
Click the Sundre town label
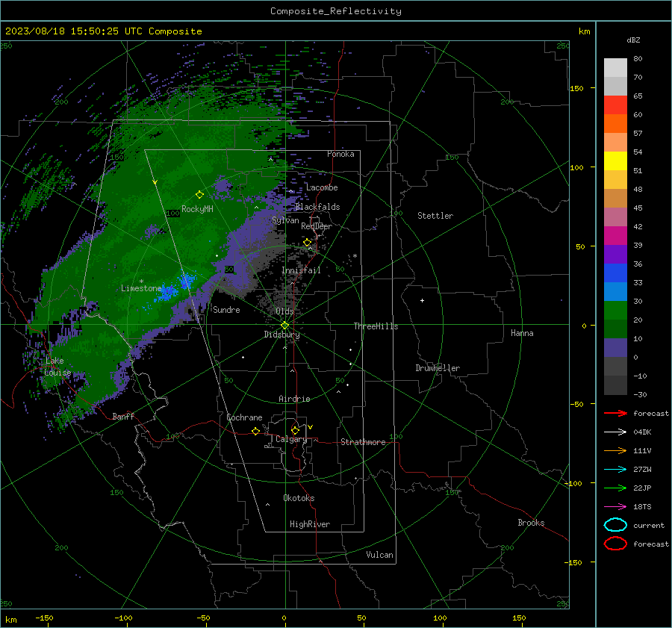(x=226, y=309)
